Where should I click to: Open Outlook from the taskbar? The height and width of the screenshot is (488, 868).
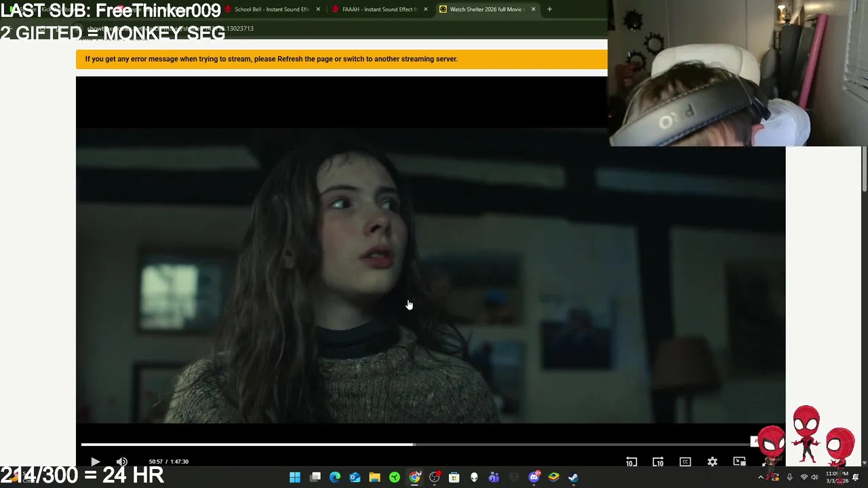[x=355, y=478]
